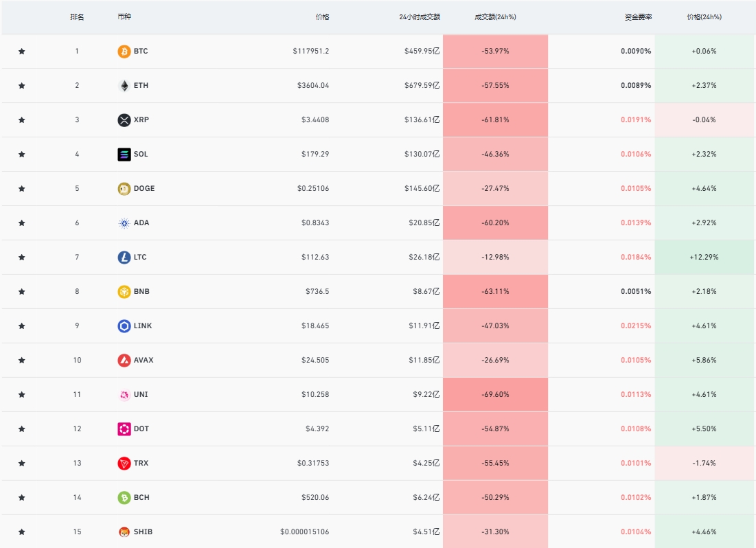Click the Dogecoin DOGE coin icon
Screen dimensions: 756x548
124,189
